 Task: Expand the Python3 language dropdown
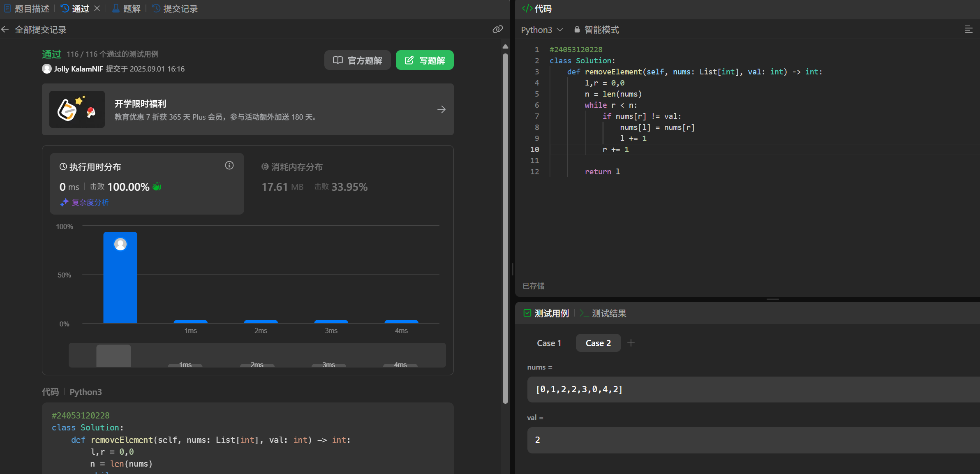[542, 30]
